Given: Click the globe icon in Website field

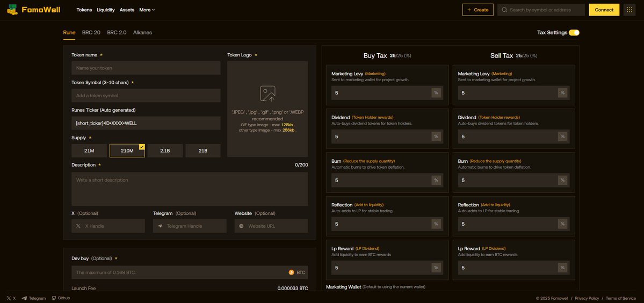Looking at the screenshot, I should [x=241, y=226].
